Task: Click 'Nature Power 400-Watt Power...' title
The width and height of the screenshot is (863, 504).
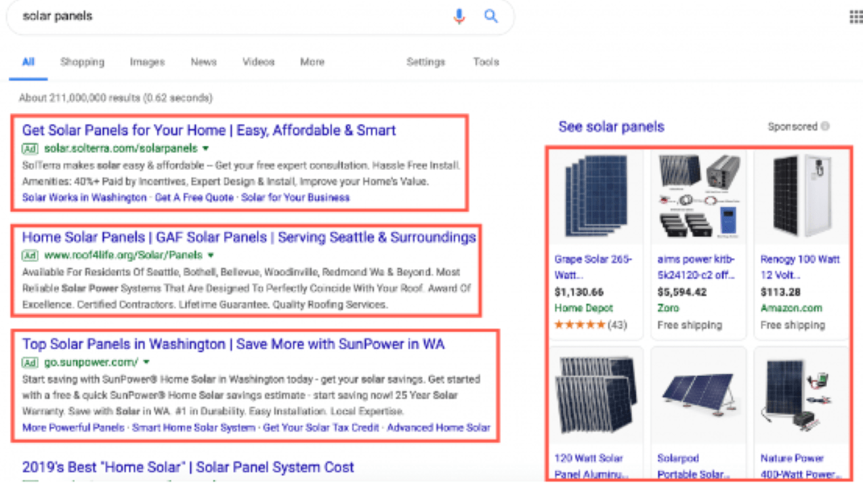Action: point(799,466)
